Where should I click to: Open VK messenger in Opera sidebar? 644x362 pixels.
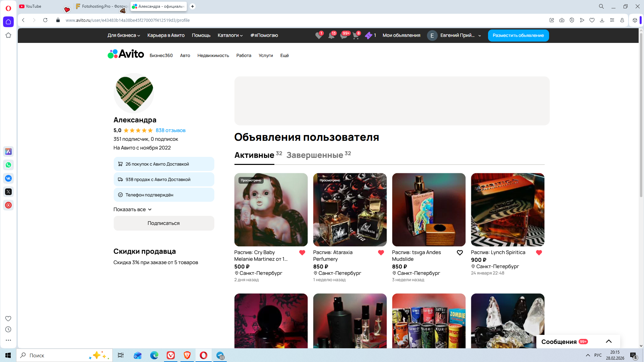[x=8, y=178]
